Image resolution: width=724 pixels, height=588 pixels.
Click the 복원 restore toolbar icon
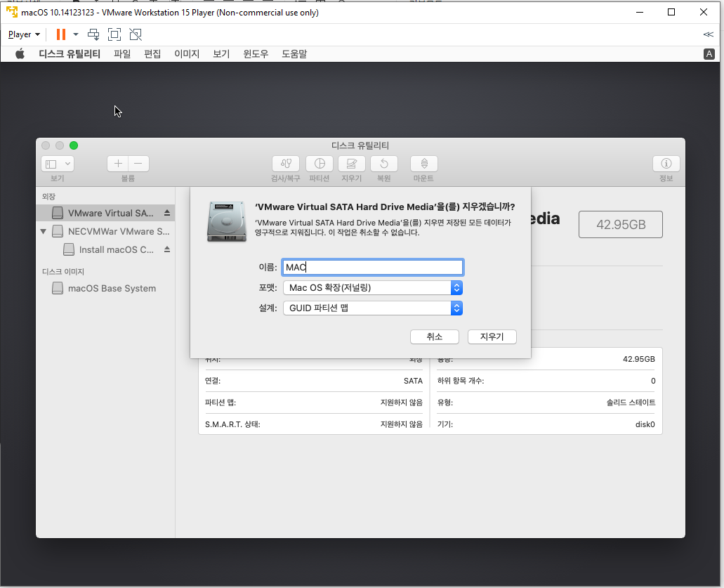(x=384, y=164)
